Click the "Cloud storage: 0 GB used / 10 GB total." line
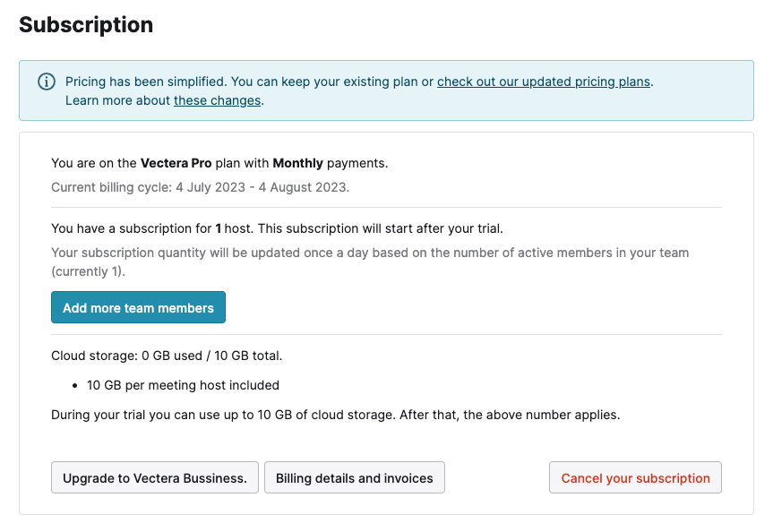773x532 pixels. (167, 356)
